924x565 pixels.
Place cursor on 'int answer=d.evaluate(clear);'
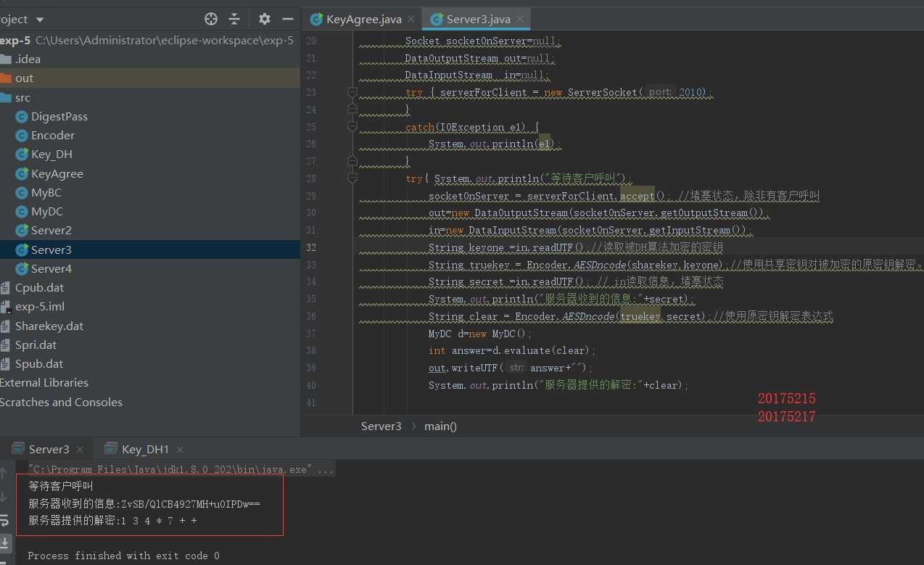[512, 350]
